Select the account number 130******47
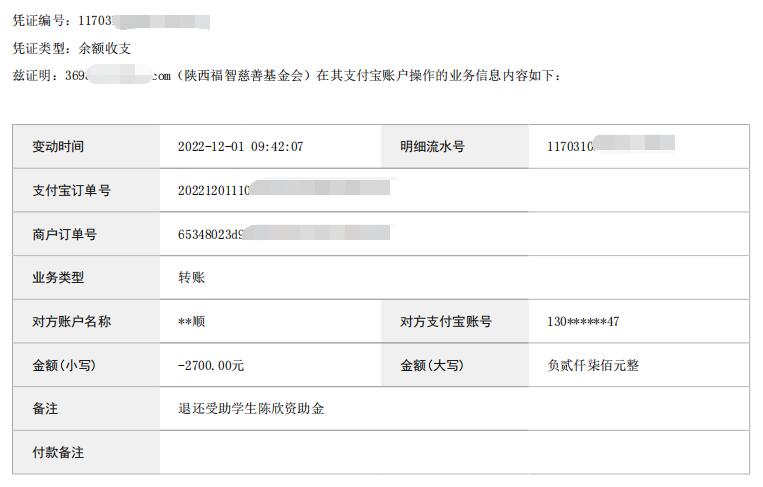 coord(583,322)
